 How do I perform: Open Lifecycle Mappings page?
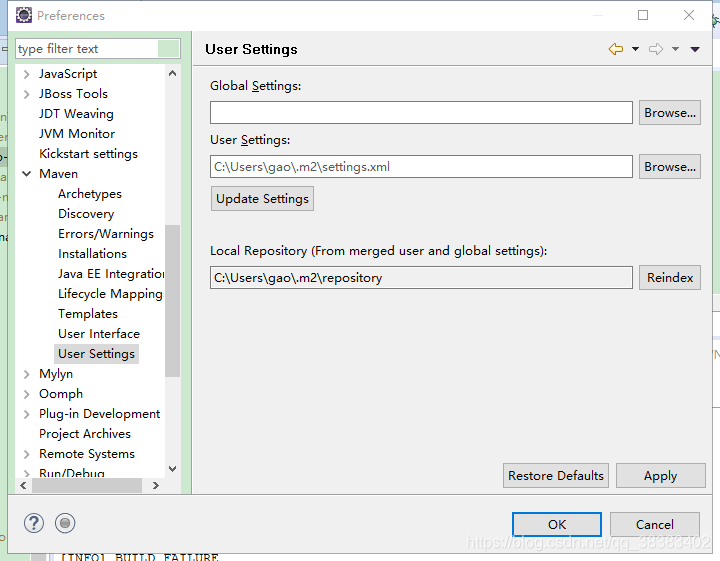point(110,294)
